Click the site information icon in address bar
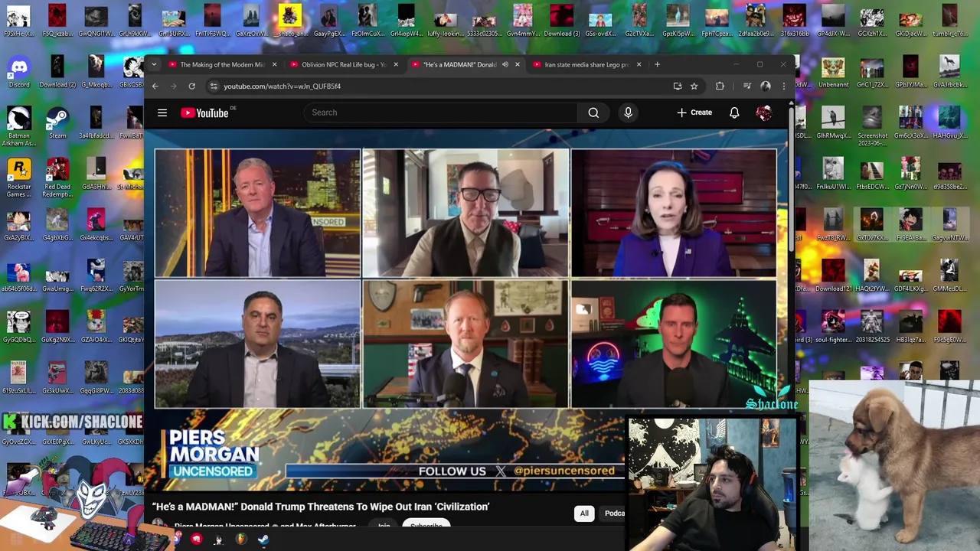 (x=214, y=86)
